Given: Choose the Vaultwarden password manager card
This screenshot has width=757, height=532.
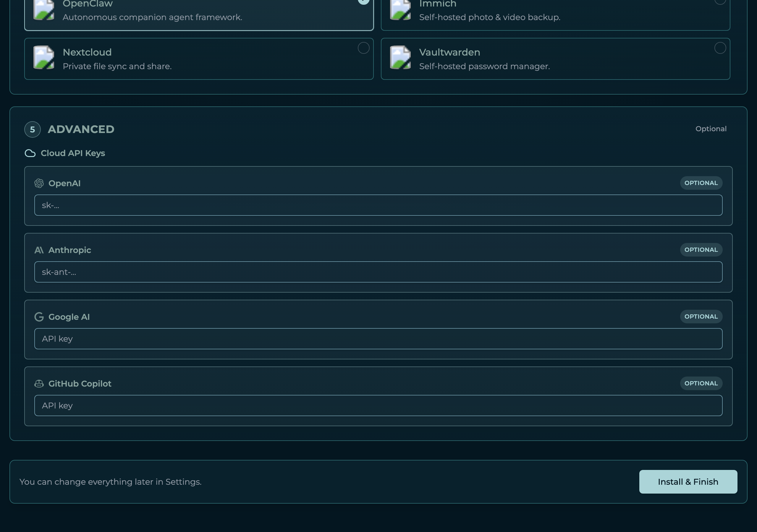Looking at the screenshot, I should (555, 59).
